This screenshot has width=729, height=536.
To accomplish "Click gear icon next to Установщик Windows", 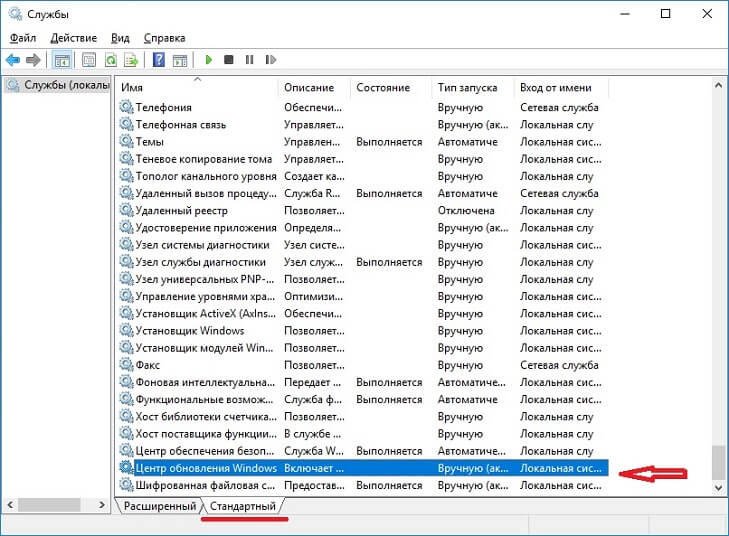I will 126,331.
